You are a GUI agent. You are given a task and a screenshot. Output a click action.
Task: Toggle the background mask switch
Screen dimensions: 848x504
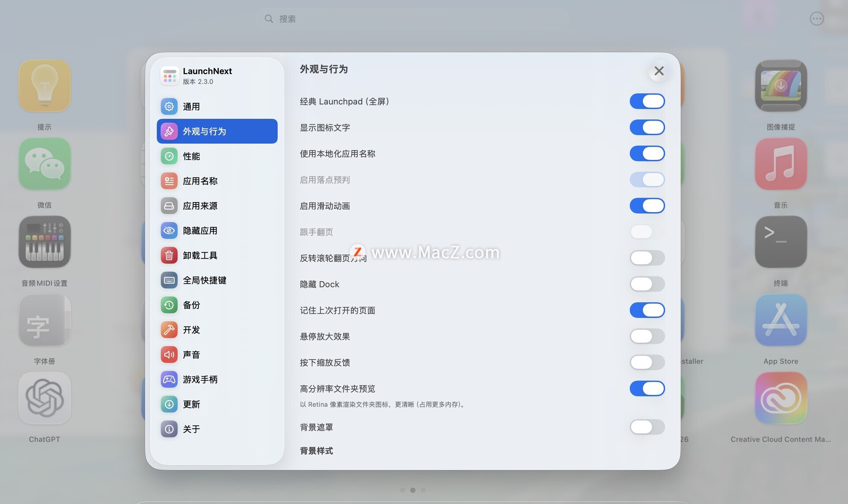tap(647, 427)
